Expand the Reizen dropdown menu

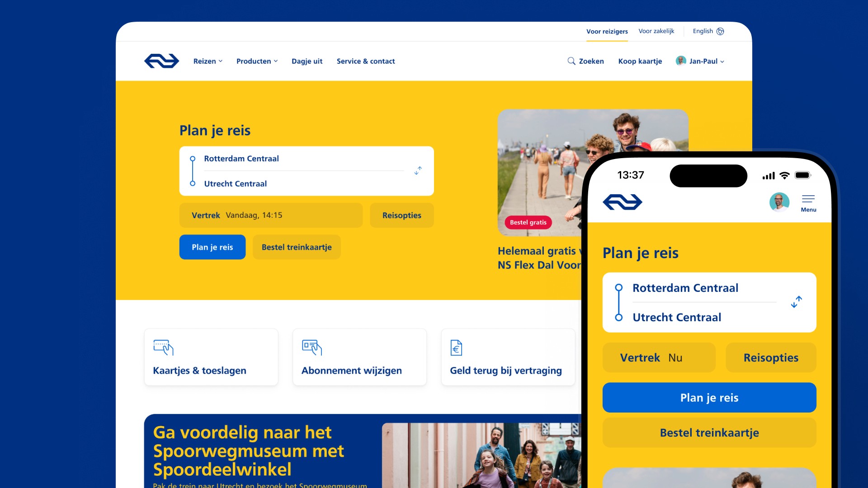click(x=208, y=61)
